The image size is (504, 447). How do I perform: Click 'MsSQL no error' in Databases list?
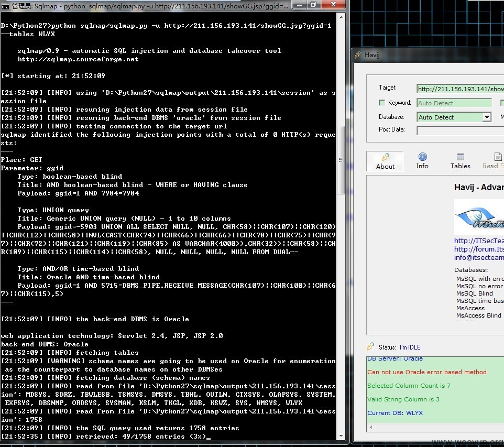coord(480,286)
